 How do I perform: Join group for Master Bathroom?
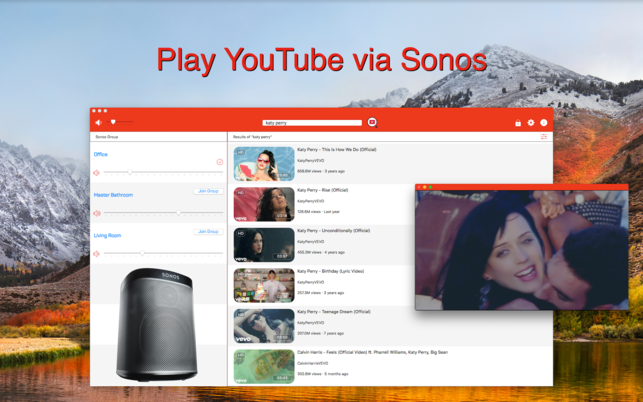pyautogui.click(x=208, y=191)
